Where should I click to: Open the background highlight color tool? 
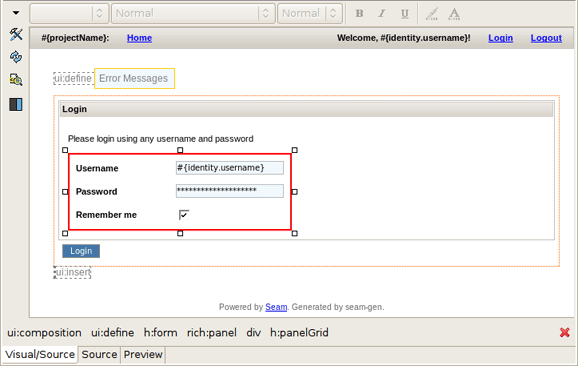click(432, 14)
